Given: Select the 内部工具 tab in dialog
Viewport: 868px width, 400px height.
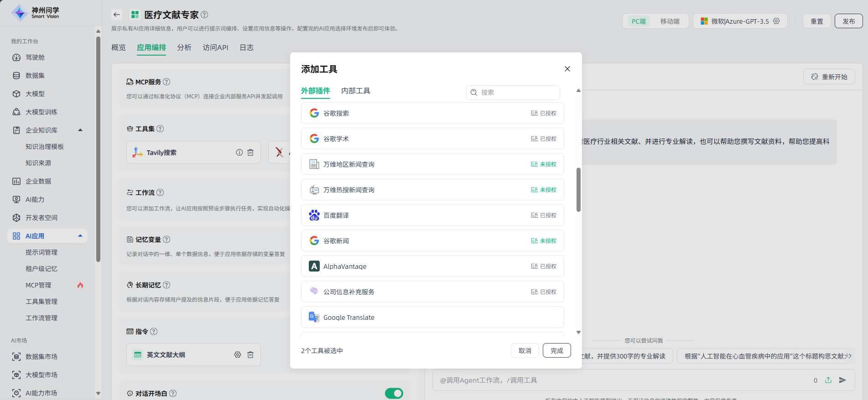Looking at the screenshot, I should click(x=356, y=91).
